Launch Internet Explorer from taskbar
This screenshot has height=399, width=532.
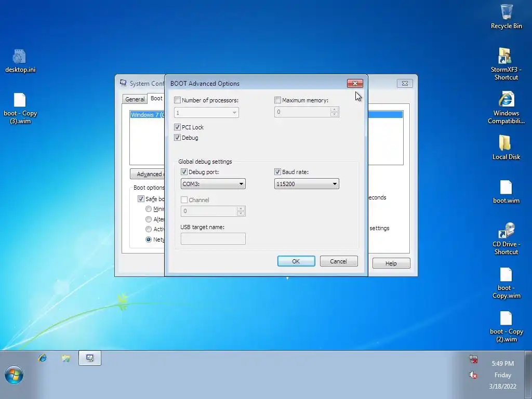(x=43, y=358)
